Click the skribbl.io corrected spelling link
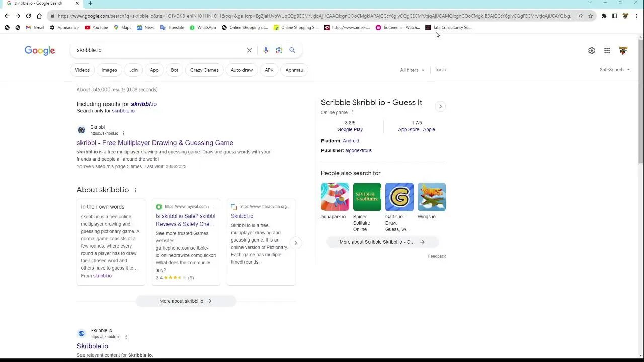Screen dimensions: 644x362 [144, 104]
